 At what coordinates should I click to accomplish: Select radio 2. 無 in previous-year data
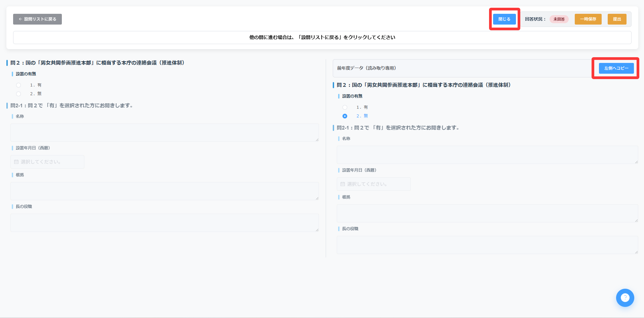[345, 116]
